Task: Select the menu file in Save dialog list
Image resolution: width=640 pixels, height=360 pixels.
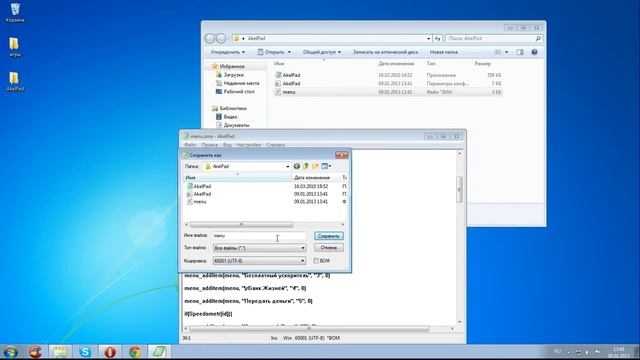Action: pos(199,202)
